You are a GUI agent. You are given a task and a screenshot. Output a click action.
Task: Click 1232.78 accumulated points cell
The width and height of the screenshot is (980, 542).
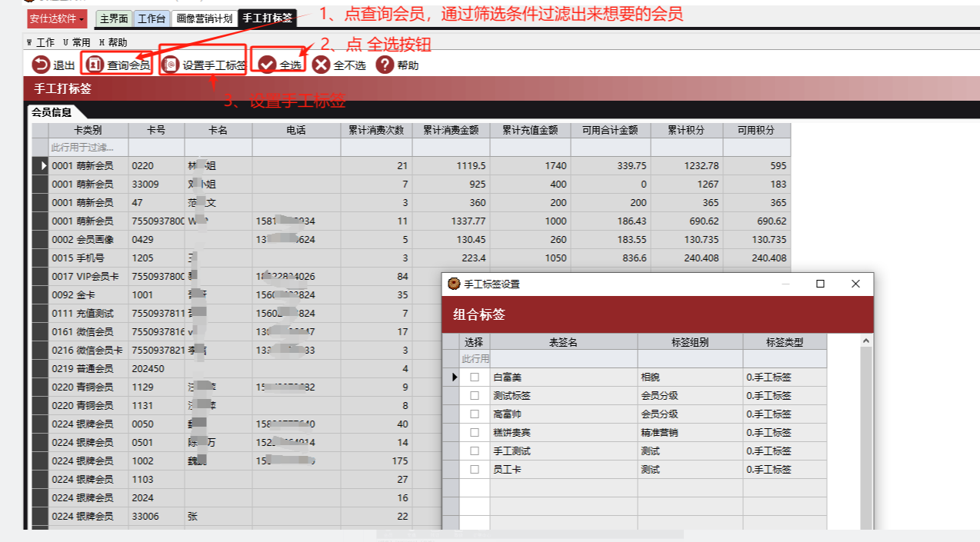[x=687, y=165]
